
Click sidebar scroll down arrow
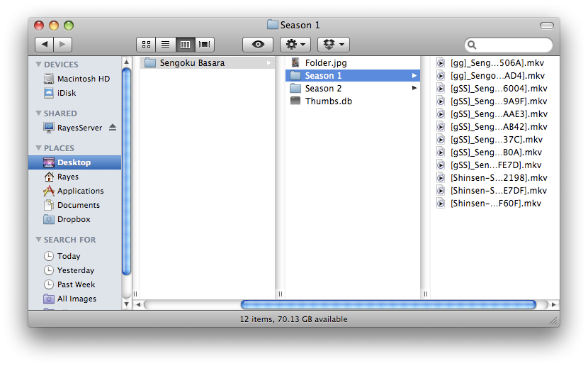coord(126,304)
